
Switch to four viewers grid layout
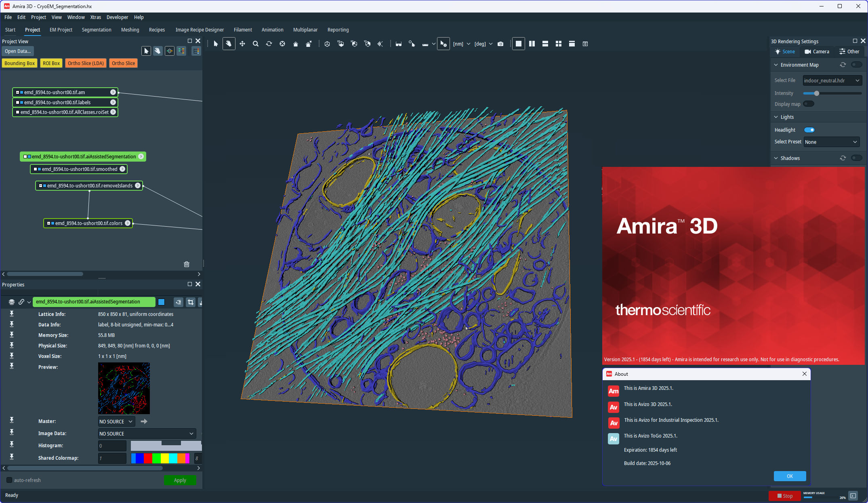coord(559,44)
